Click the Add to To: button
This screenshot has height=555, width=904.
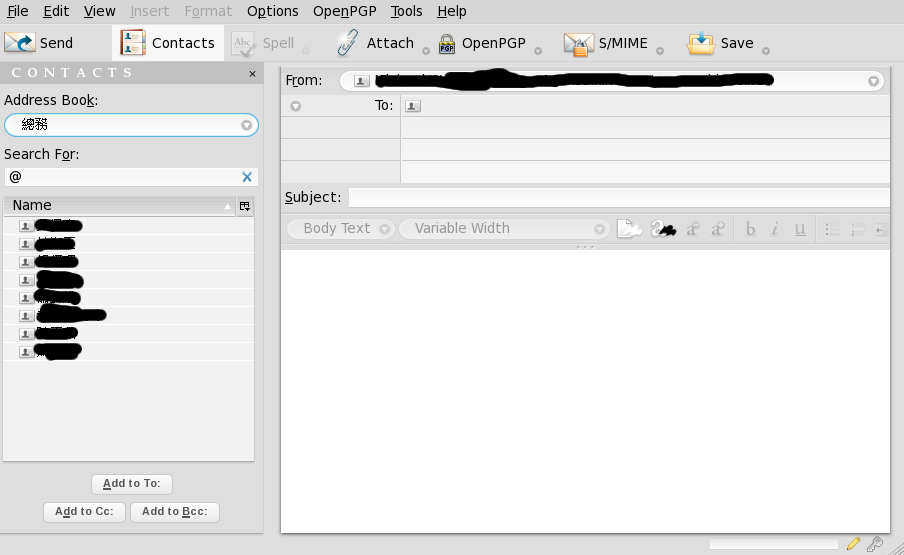click(x=131, y=484)
